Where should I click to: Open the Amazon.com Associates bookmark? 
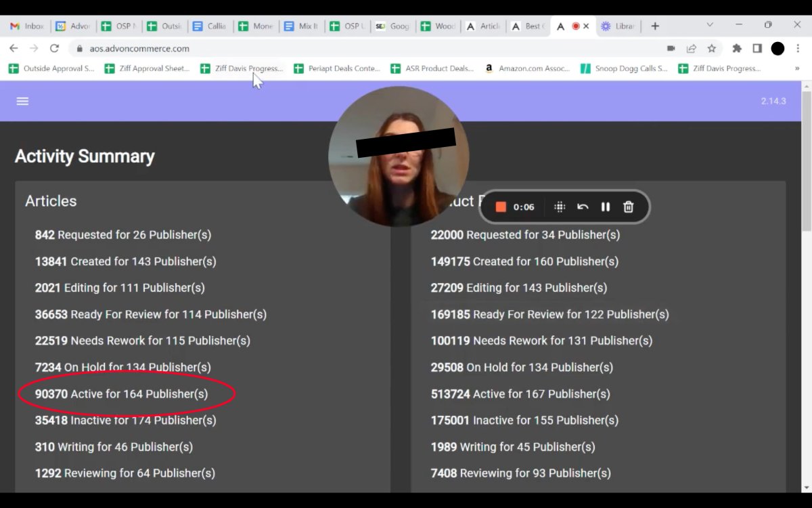pos(528,68)
